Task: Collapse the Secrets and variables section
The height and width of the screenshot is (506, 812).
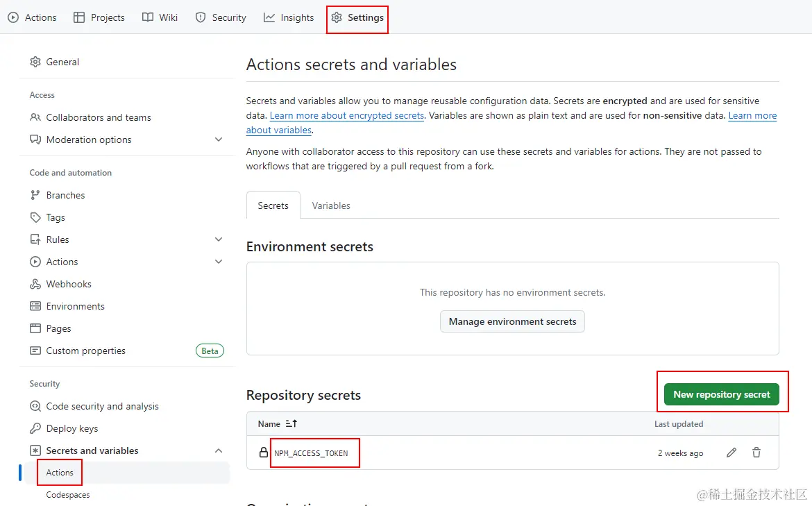Action: pyautogui.click(x=219, y=450)
